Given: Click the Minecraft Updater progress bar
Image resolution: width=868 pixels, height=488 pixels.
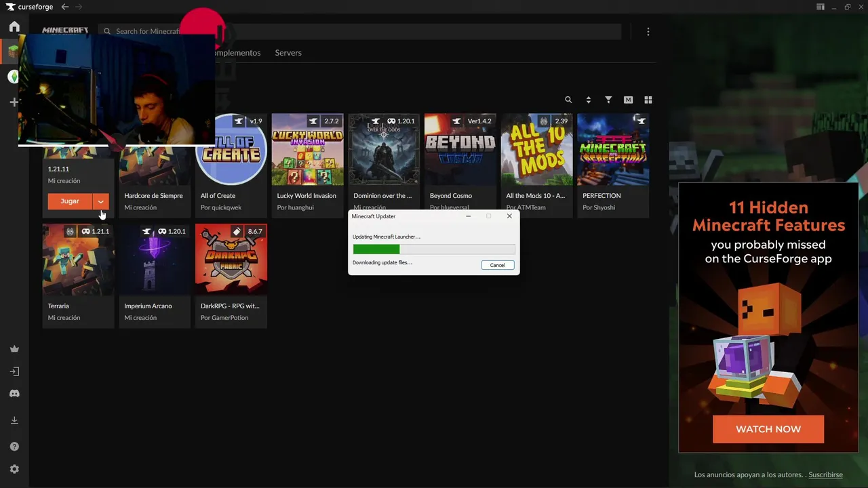Looking at the screenshot, I should pyautogui.click(x=434, y=249).
